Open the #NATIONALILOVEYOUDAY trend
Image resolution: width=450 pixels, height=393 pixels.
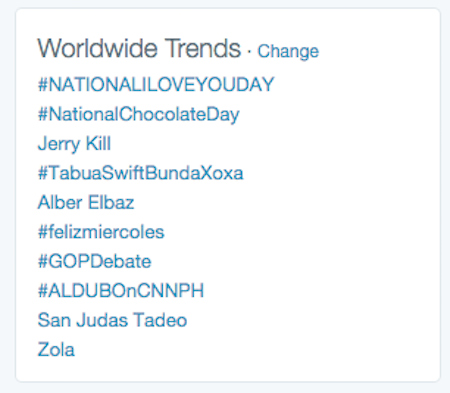156,84
